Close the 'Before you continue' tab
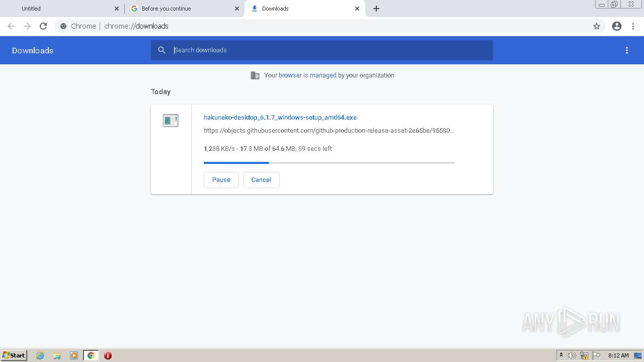The height and width of the screenshot is (362, 644). [x=237, y=9]
